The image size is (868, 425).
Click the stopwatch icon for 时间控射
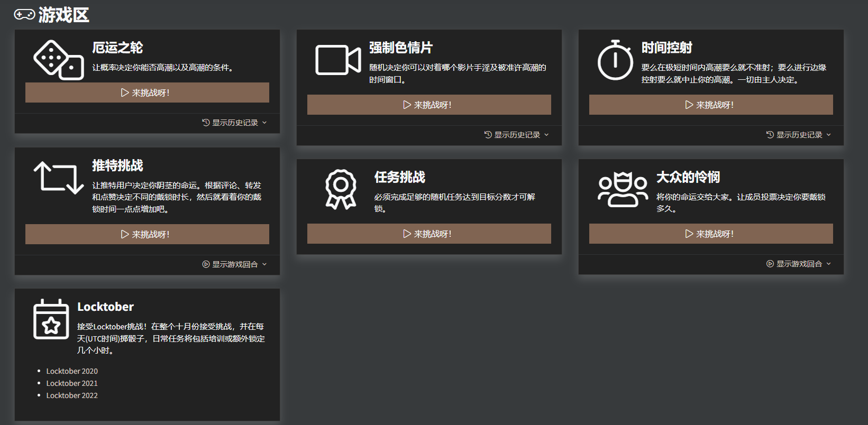tap(615, 60)
